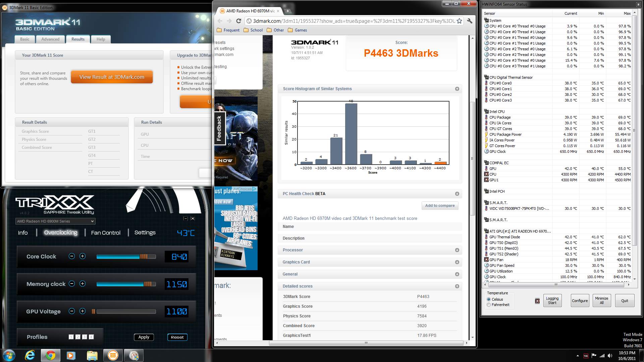Open the School bookmarks folder

coord(253,30)
